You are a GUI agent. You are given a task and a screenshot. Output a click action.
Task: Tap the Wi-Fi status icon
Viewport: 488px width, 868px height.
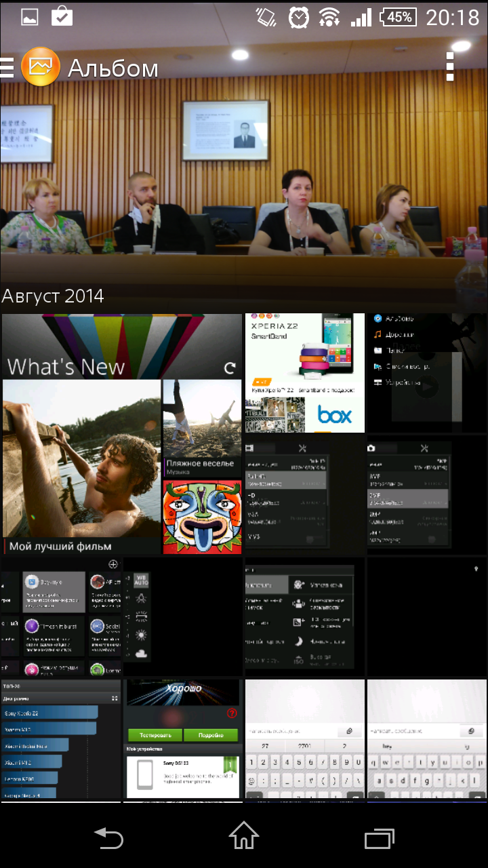(x=329, y=17)
